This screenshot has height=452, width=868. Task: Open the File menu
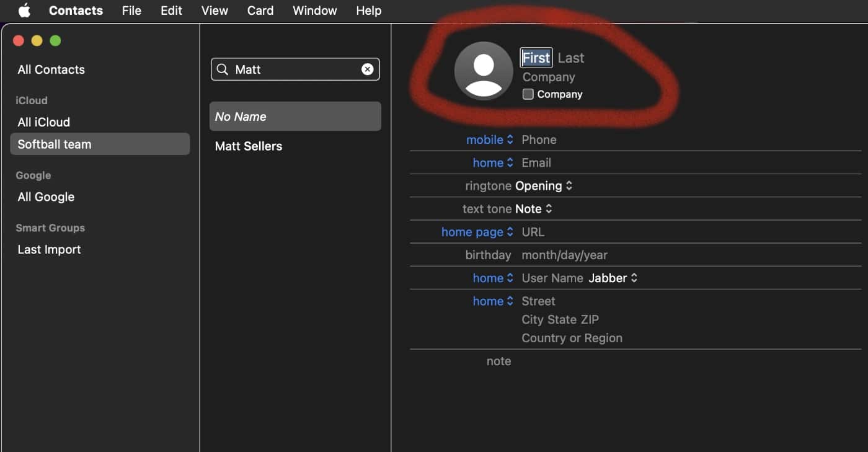click(x=131, y=11)
